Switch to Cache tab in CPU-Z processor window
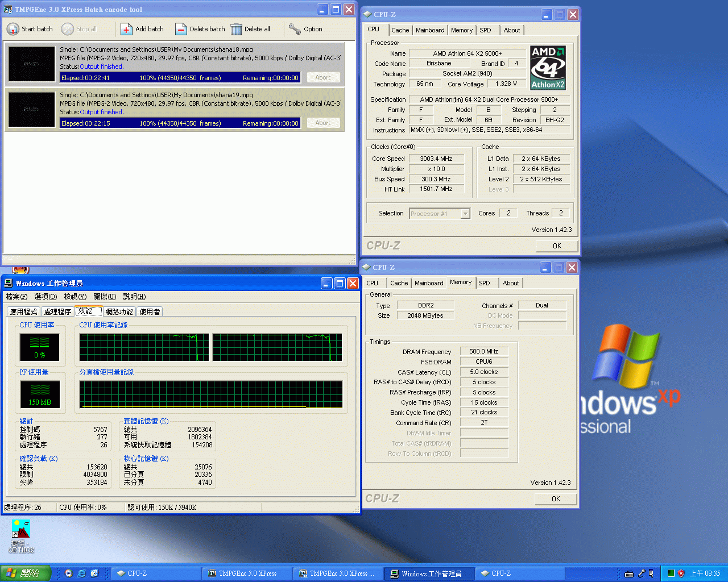The width and height of the screenshot is (728, 582). pos(400,30)
